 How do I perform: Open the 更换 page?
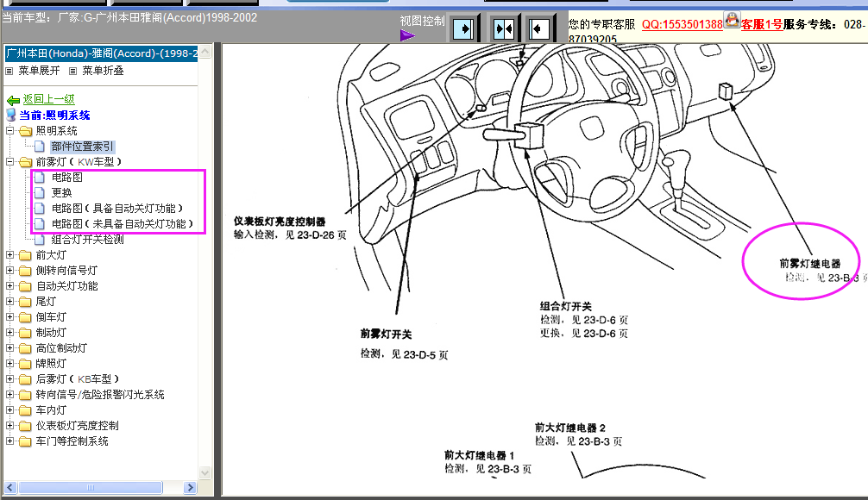(61, 193)
